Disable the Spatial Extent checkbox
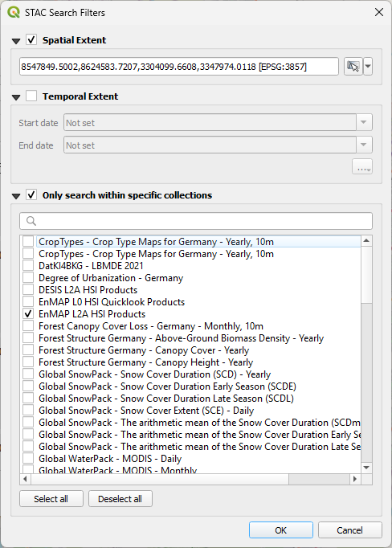 click(31, 40)
